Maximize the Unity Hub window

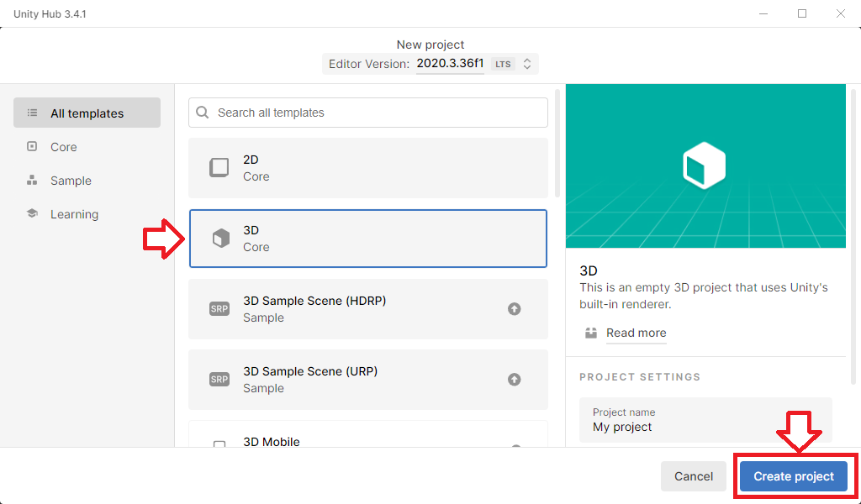[x=801, y=13]
